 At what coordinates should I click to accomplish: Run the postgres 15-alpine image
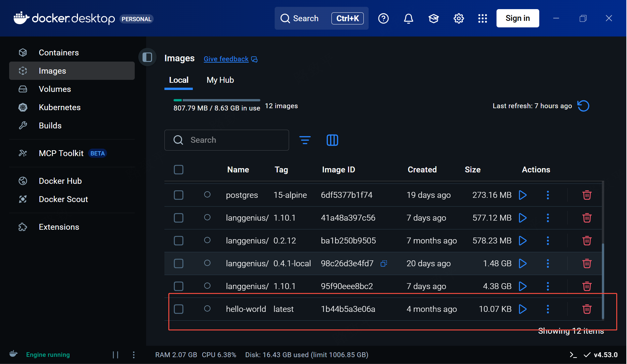click(x=523, y=195)
